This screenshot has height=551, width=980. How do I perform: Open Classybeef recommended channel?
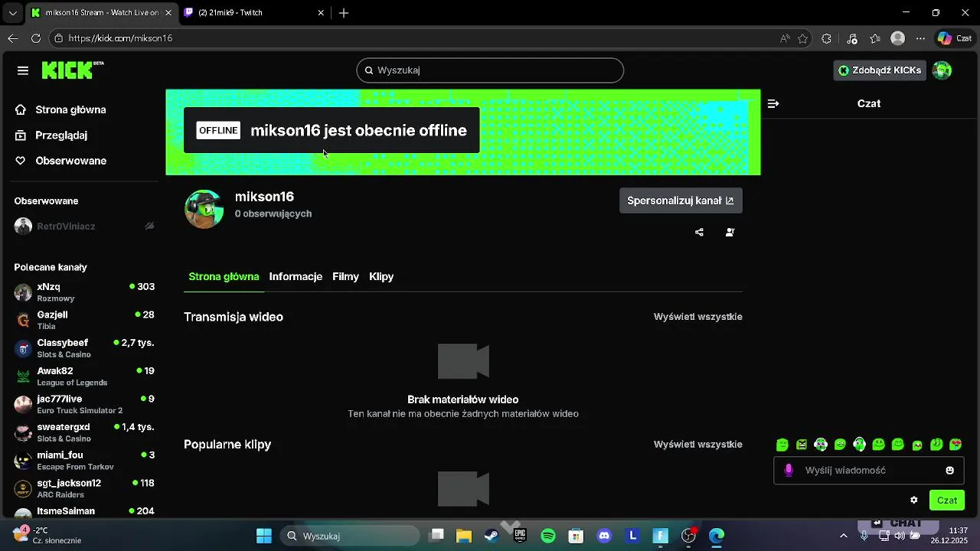click(84, 348)
